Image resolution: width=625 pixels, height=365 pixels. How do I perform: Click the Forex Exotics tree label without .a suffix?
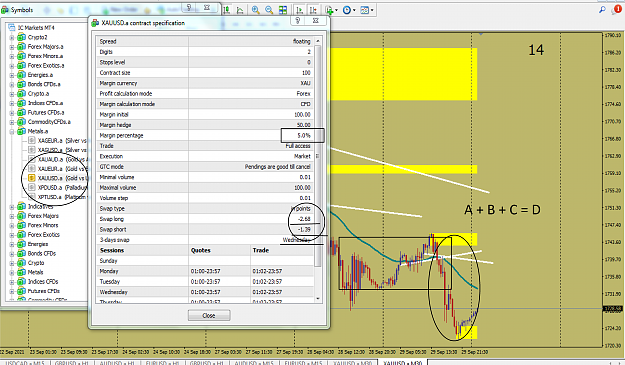point(43,235)
